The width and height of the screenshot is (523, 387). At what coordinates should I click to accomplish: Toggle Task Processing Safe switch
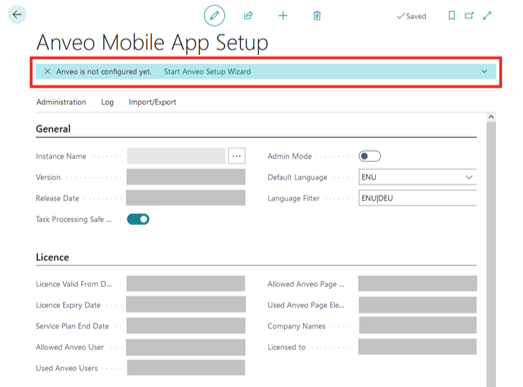138,219
